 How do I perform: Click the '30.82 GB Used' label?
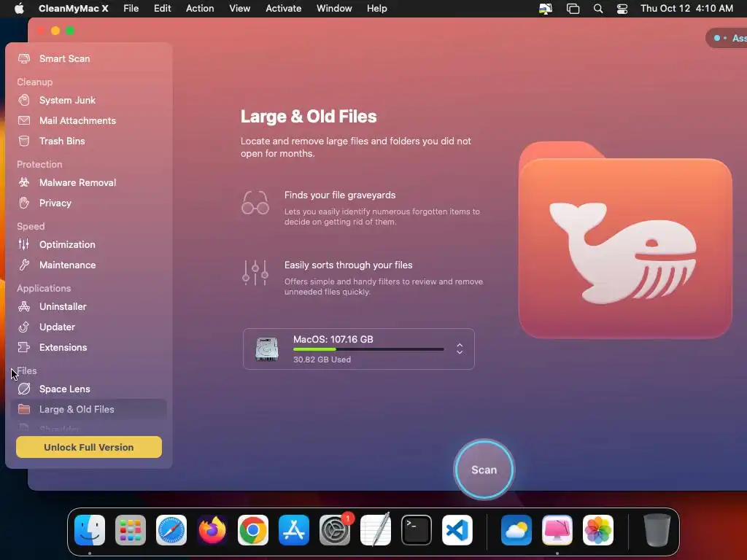click(x=322, y=359)
